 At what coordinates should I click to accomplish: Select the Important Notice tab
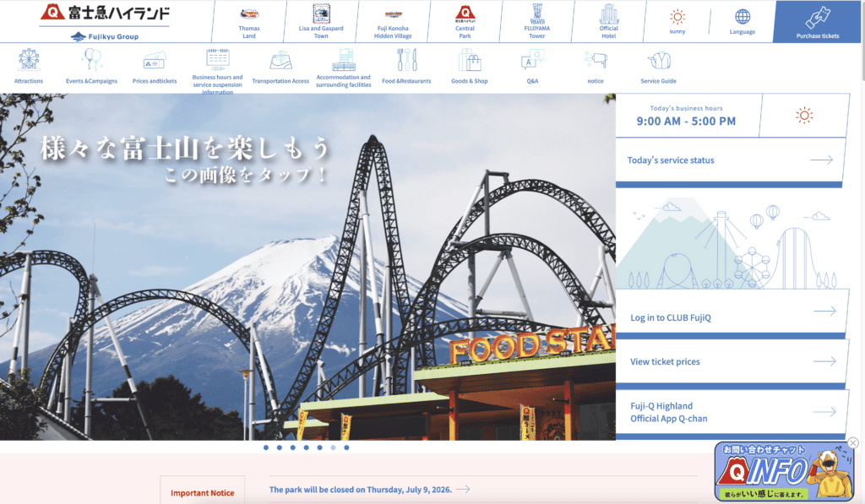click(x=203, y=490)
